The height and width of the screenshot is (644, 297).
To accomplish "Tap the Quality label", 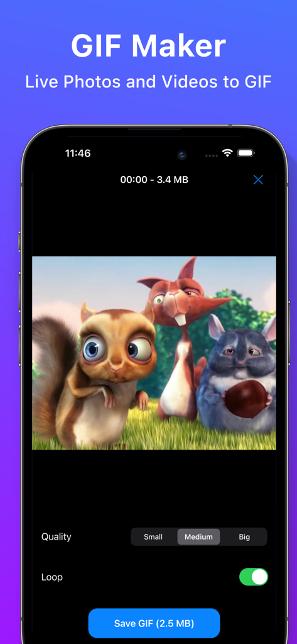I will (x=57, y=537).
